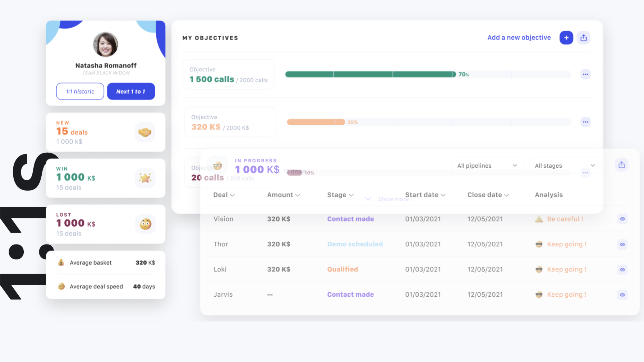Open the All stages dropdown

coord(565,166)
